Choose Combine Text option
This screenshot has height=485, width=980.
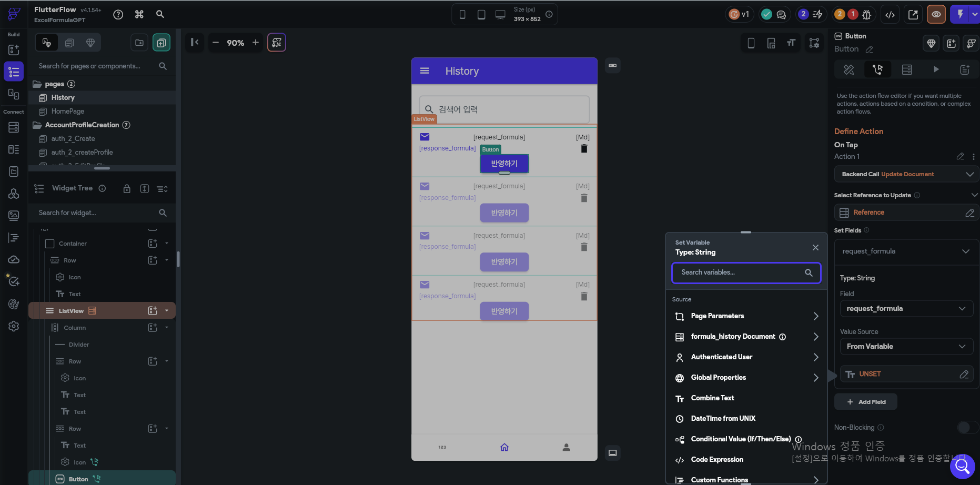[x=746, y=398]
